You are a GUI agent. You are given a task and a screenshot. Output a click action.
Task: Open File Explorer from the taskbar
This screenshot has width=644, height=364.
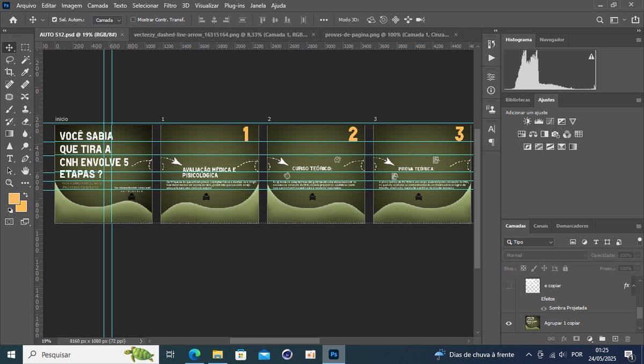(217, 354)
